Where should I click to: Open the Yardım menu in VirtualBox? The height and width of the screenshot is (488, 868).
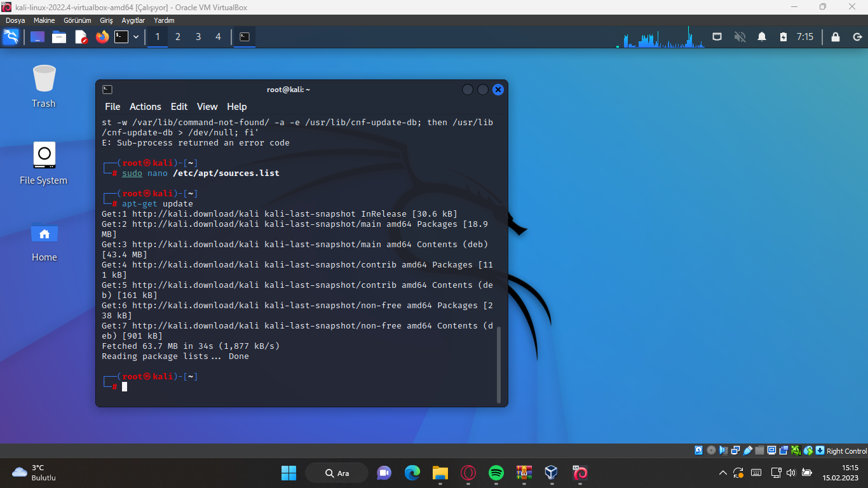(164, 20)
